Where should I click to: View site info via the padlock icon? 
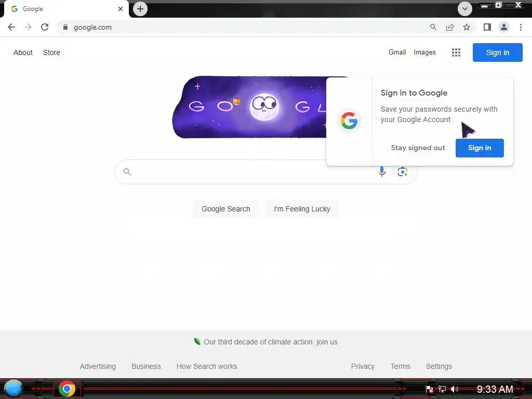tap(65, 27)
